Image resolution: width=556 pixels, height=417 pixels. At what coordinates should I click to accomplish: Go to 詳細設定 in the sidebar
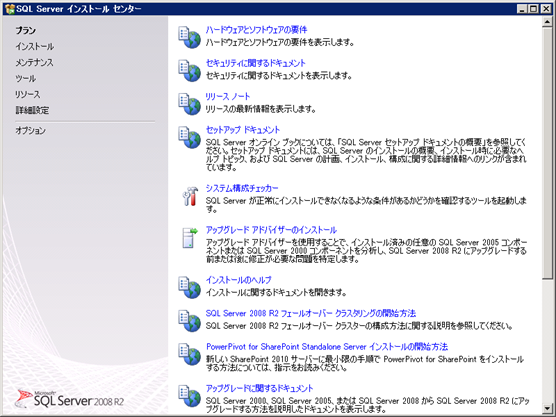coord(32,110)
